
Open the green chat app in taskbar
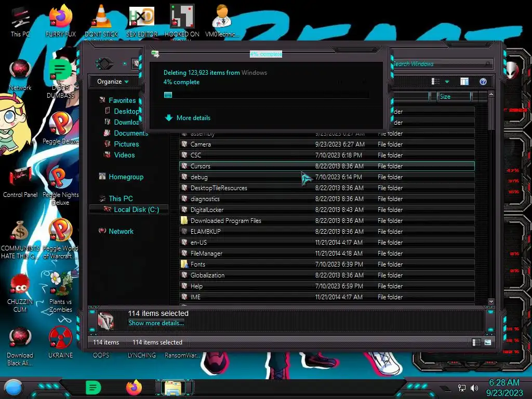(93, 388)
